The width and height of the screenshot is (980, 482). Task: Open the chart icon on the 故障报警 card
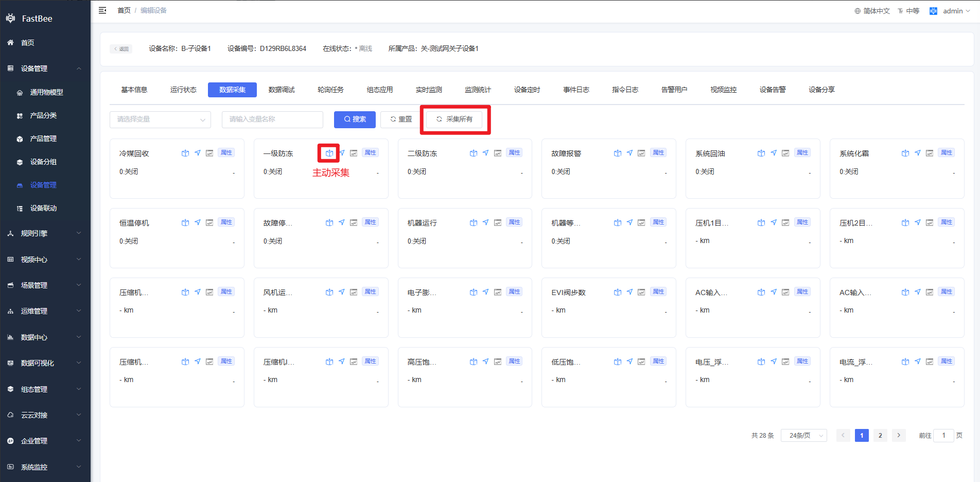point(641,153)
